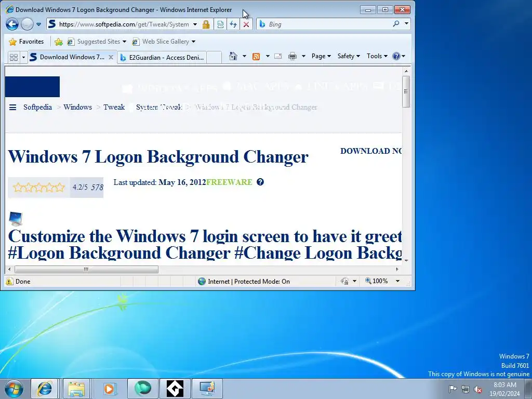Click the Add to Favorites Bar icon

pos(59,42)
